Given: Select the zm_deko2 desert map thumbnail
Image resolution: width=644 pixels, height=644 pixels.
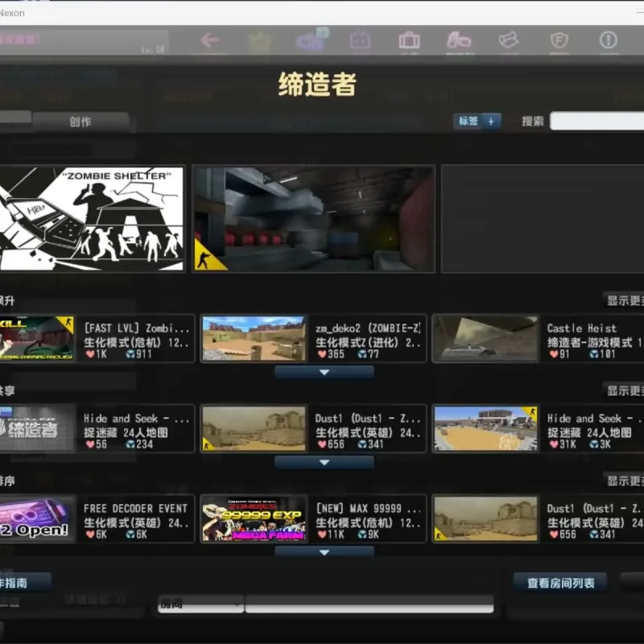Looking at the screenshot, I should [254, 338].
